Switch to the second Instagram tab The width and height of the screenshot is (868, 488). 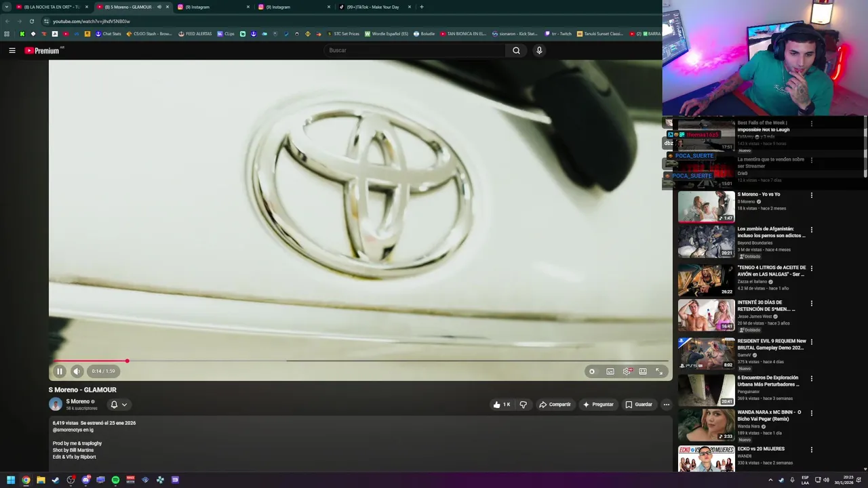pos(294,7)
